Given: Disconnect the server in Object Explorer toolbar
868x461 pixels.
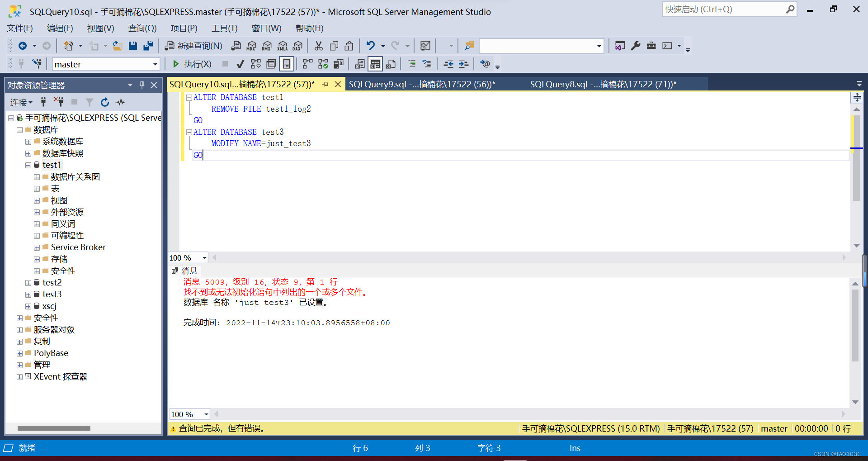Looking at the screenshot, I should click(58, 102).
